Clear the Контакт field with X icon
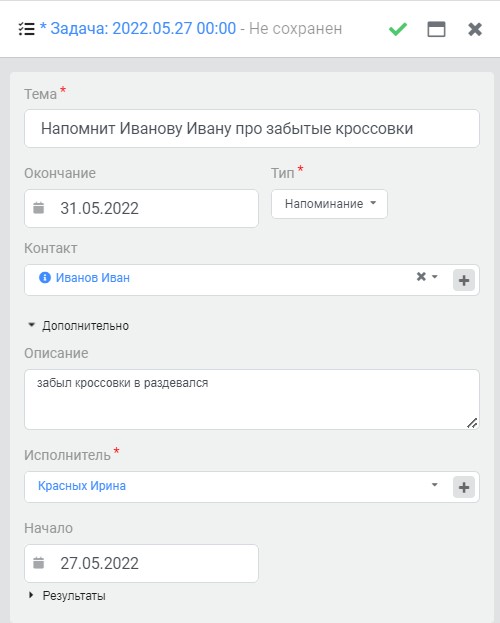 [x=421, y=276]
